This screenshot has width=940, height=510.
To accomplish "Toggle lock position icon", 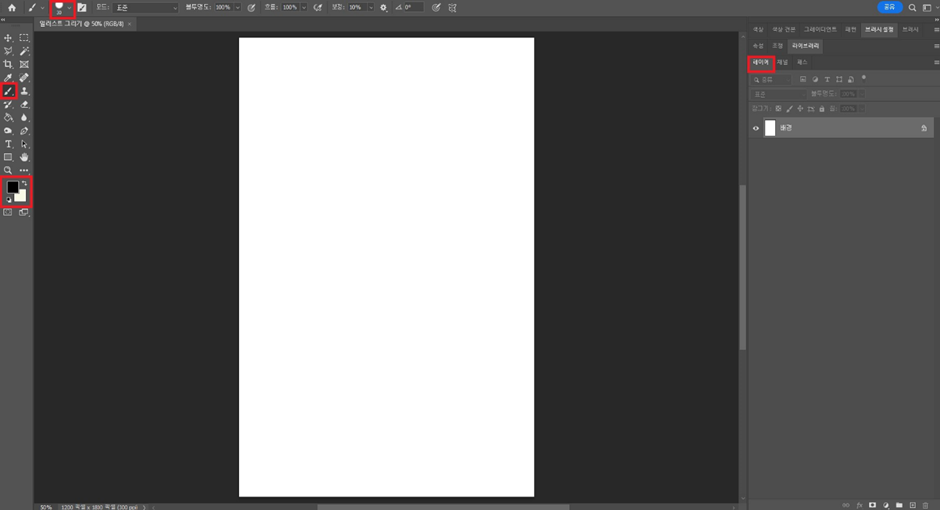I will (x=800, y=108).
